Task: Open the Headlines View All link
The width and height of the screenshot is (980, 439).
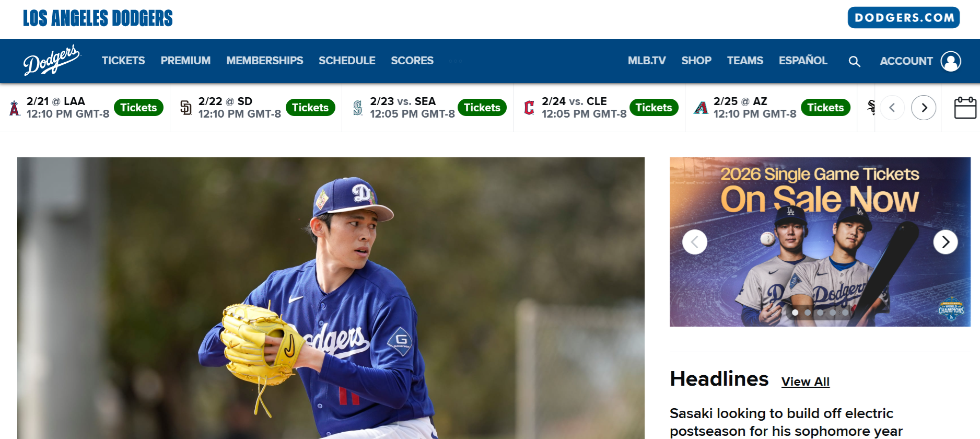Action: [805, 382]
